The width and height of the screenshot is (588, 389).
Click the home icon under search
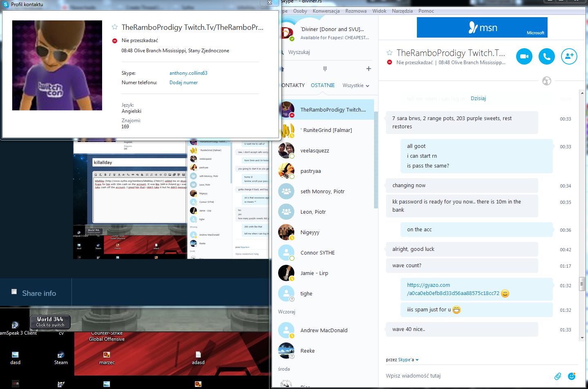click(x=282, y=69)
